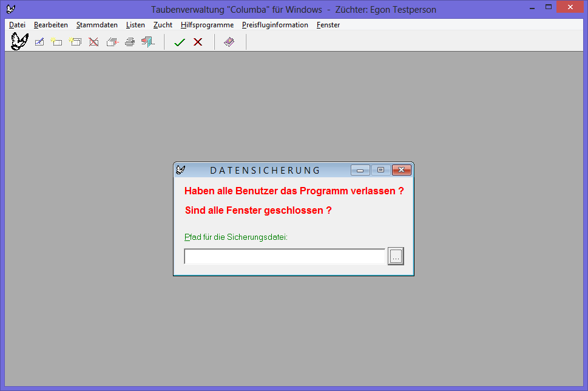Click the Pfad für die Sicherungsdatei input field

coord(285,257)
